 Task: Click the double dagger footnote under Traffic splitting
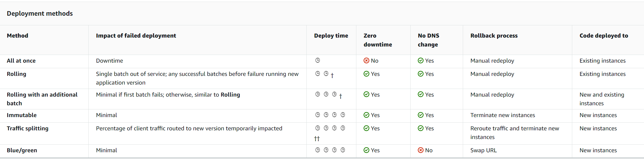pyautogui.click(x=317, y=139)
